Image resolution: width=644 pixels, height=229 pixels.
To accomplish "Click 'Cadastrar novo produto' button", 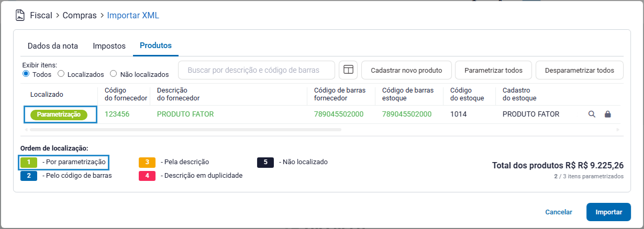I will (406, 70).
